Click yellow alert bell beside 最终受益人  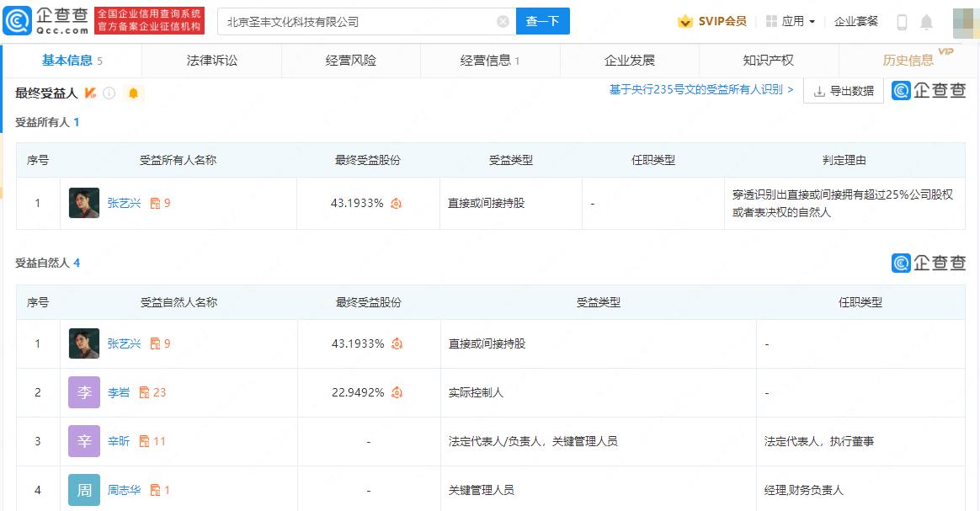tap(133, 93)
